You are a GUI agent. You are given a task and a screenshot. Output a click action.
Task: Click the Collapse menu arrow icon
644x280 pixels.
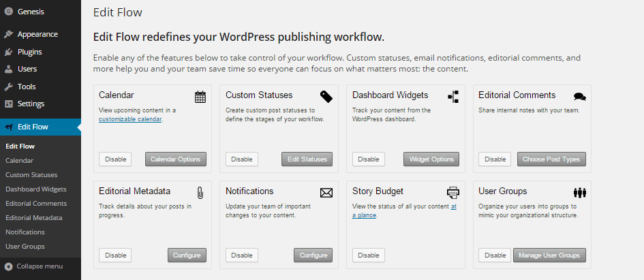pos(8,266)
